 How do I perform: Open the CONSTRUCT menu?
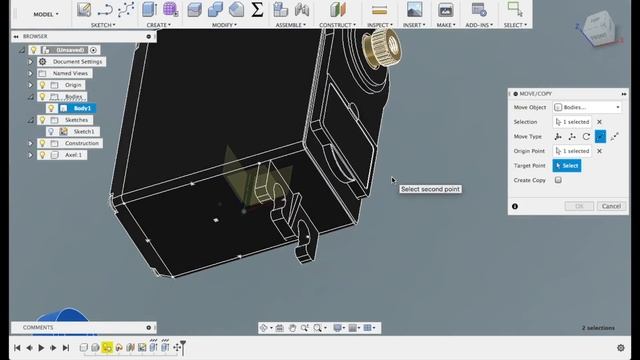coord(338,25)
